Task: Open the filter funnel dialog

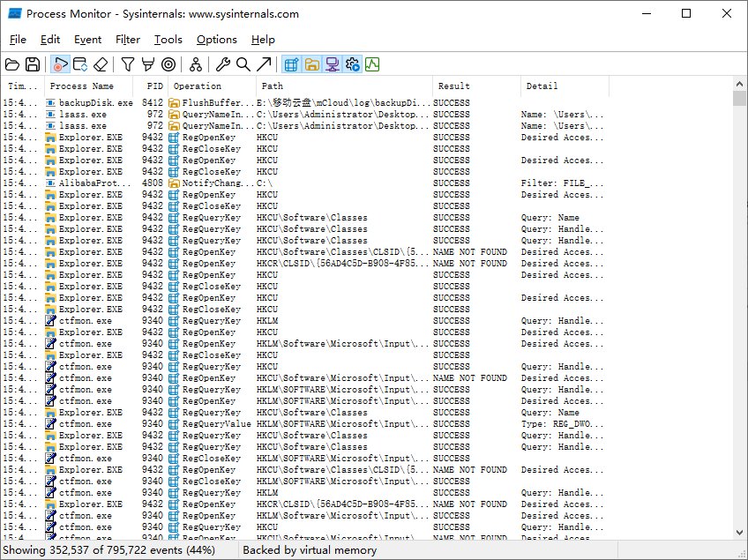Action: tap(127, 64)
